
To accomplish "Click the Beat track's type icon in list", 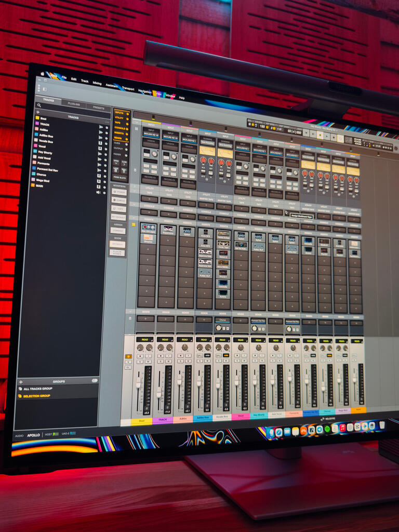I will click(x=101, y=127).
